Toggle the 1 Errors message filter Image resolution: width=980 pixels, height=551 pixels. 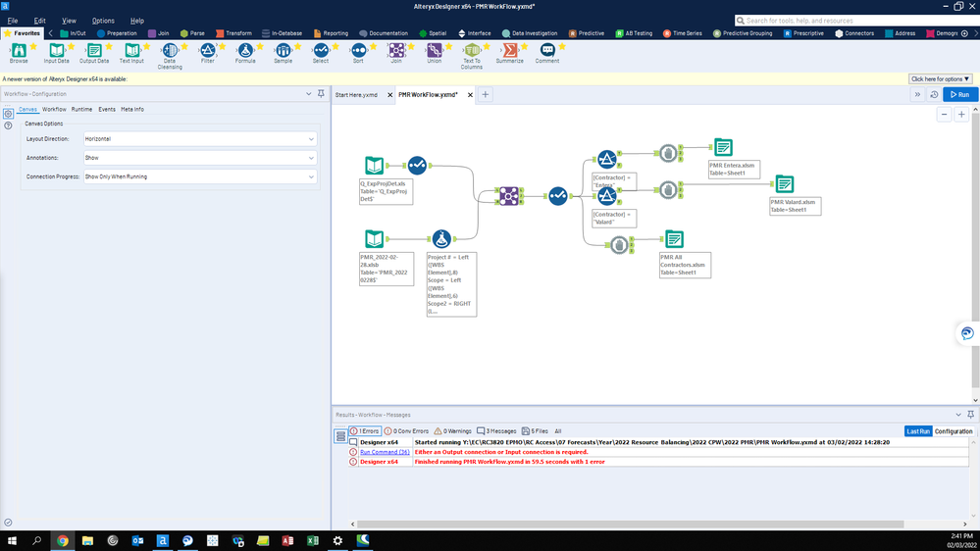coord(365,431)
